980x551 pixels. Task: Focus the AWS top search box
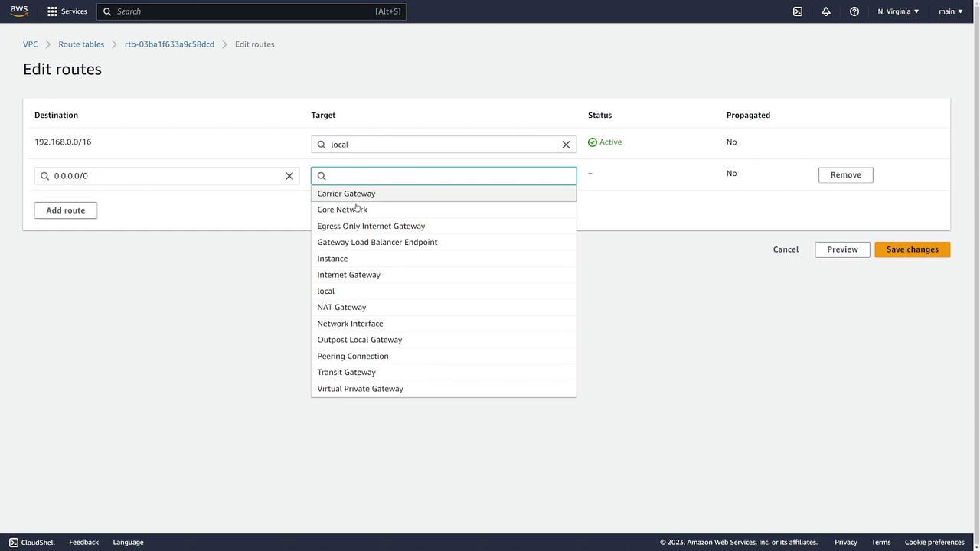click(245, 11)
